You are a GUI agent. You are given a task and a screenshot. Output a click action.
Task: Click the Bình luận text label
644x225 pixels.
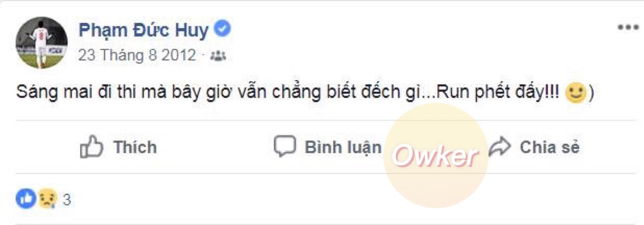pos(343,147)
